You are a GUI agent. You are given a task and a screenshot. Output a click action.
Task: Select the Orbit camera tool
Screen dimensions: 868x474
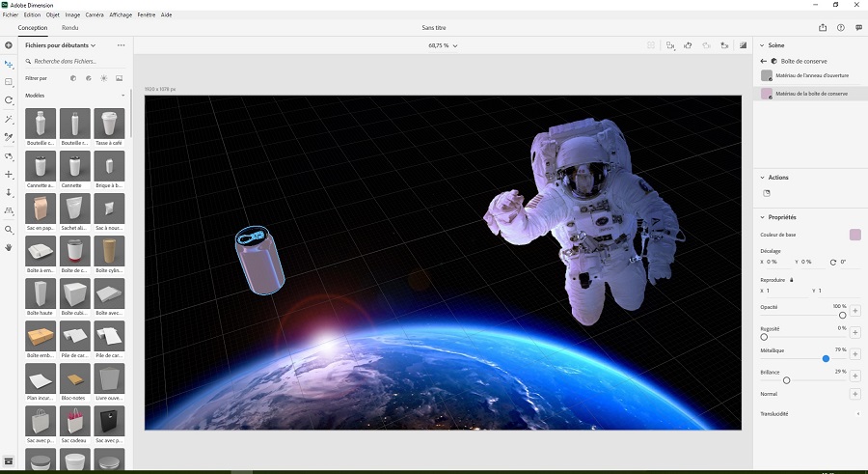click(9, 156)
